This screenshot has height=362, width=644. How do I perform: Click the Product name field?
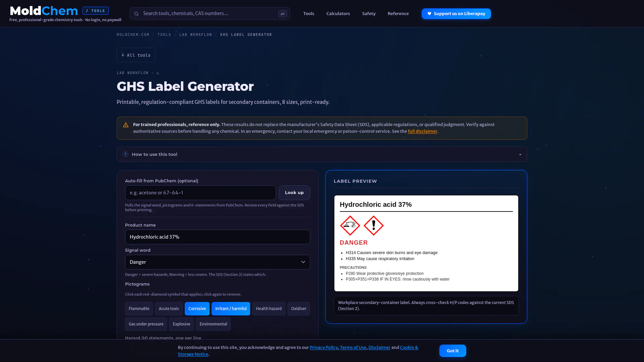coord(217,237)
